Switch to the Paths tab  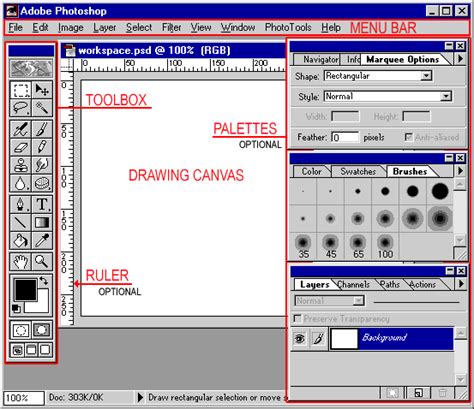[x=390, y=284]
